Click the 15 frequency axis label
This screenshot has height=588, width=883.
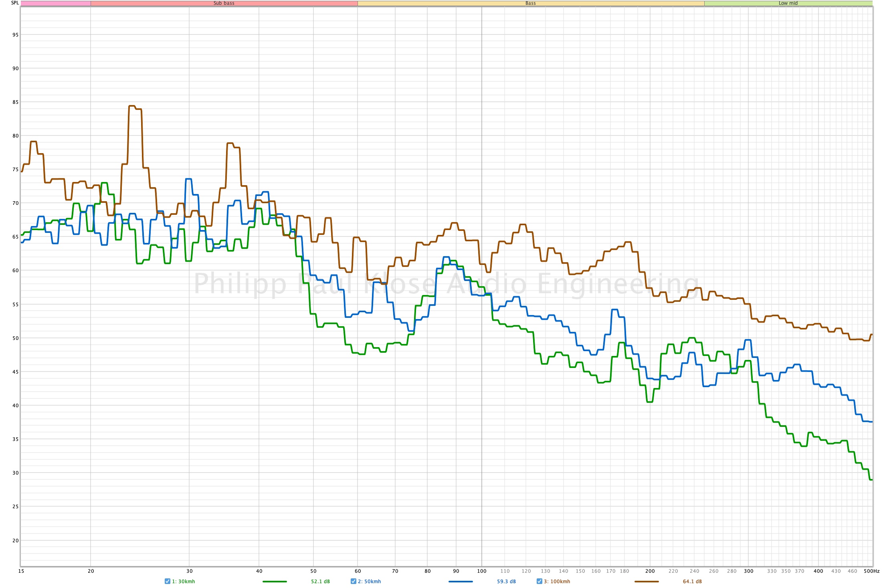(x=21, y=571)
